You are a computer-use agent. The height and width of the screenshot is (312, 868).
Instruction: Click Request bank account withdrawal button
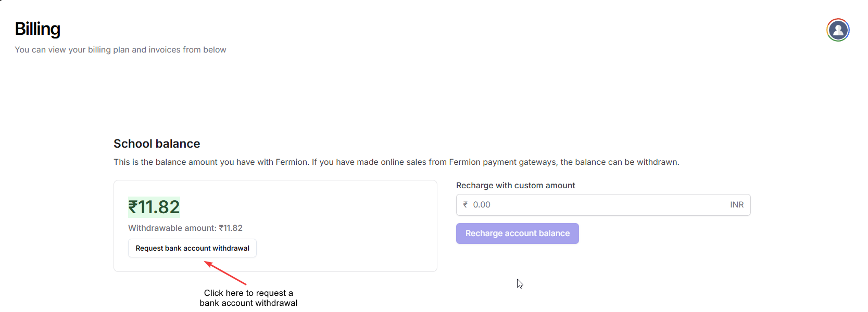click(192, 248)
